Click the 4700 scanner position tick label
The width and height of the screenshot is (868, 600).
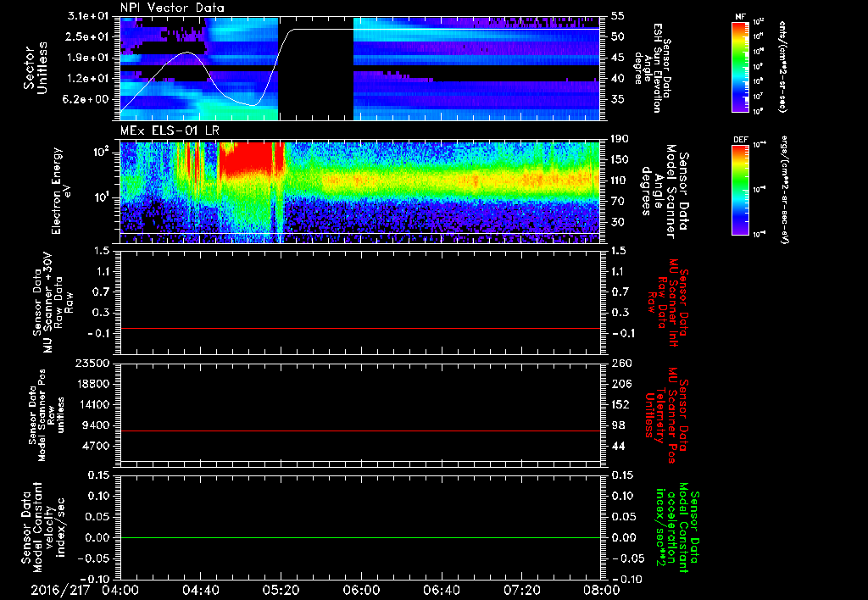click(97, 446)
